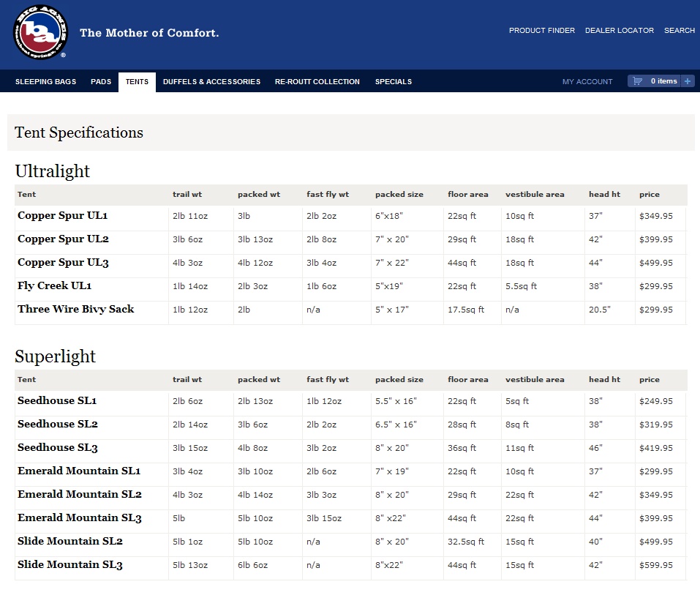The image size is (700, 598).
Task: Click the Ultralight section heading
Action: point(52,171)
